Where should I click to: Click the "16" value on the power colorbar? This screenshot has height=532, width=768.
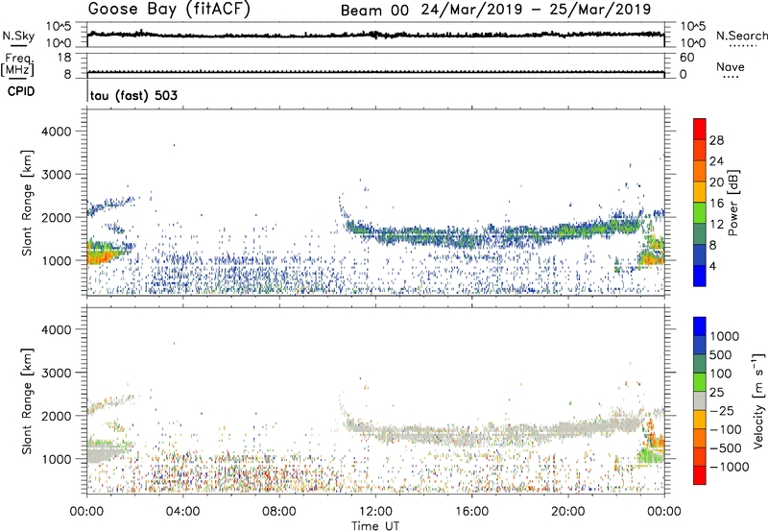[x=716, y=204]
